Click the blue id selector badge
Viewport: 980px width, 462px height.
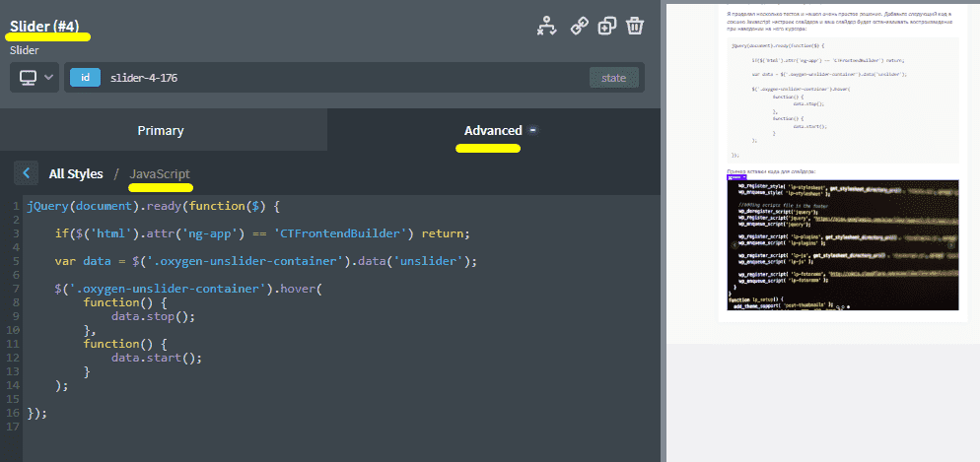(85, 78)
